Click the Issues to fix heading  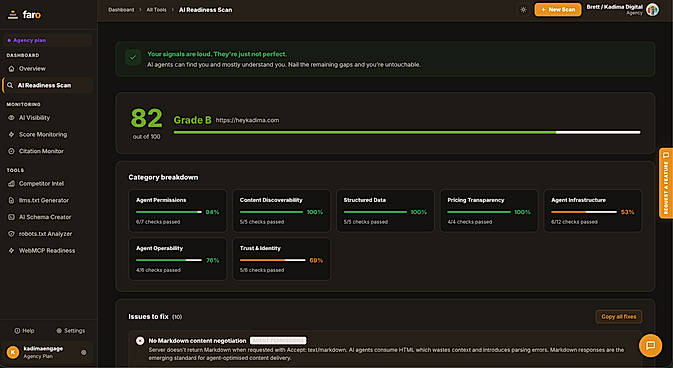tap(148, 317)
